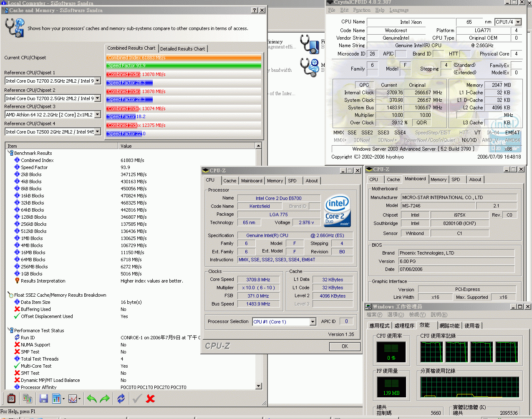Image resolution: width=532 pixels, height=419 pixels.
Task: Click the orange Combined Index 61883 MB/s bar
Action: [x=184, y=58]
